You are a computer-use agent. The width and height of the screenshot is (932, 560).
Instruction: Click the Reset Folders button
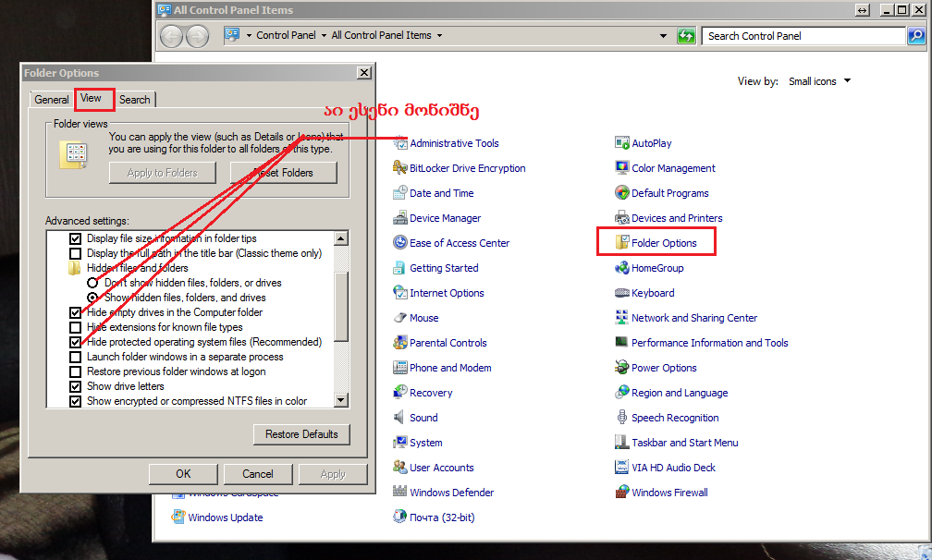point(284,173)
